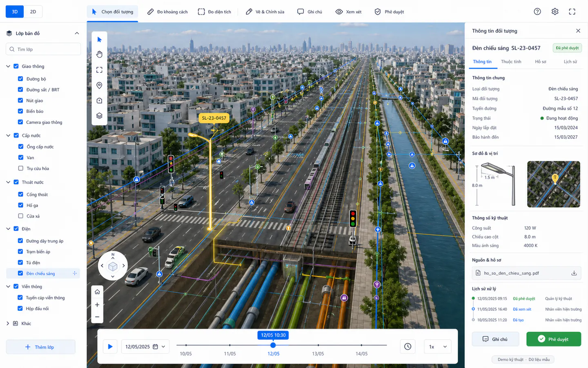Rotate view left with compass arrow
The height and width of the screenshot is (368, 588).
pyautogui.click(x=102, y=266)
